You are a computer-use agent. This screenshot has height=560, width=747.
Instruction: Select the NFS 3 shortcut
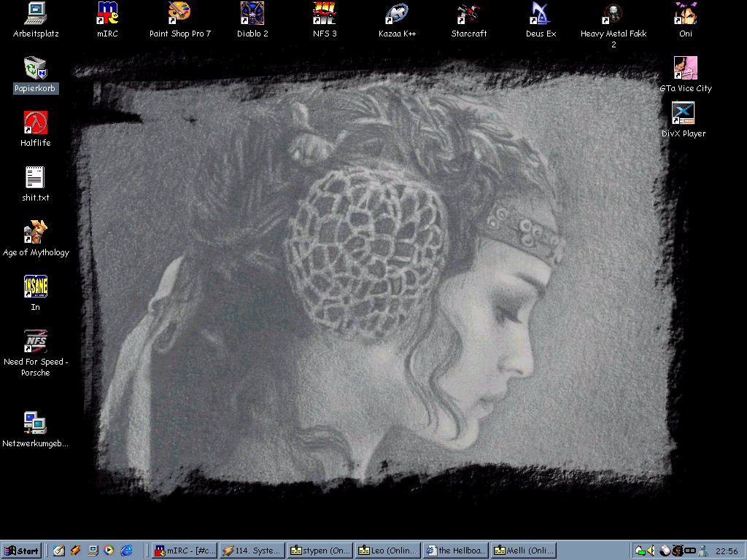(325, 19)
